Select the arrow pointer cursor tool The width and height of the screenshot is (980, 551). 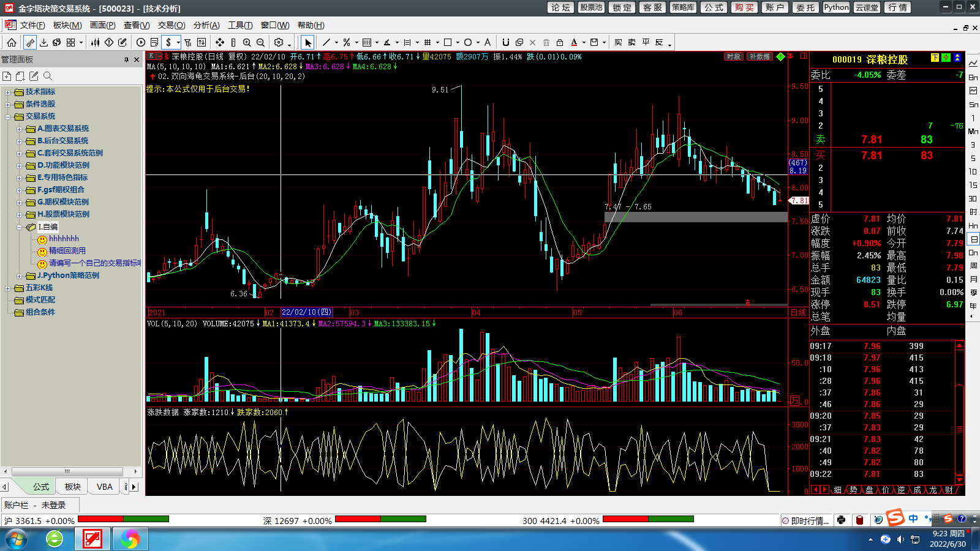point(308,42)
